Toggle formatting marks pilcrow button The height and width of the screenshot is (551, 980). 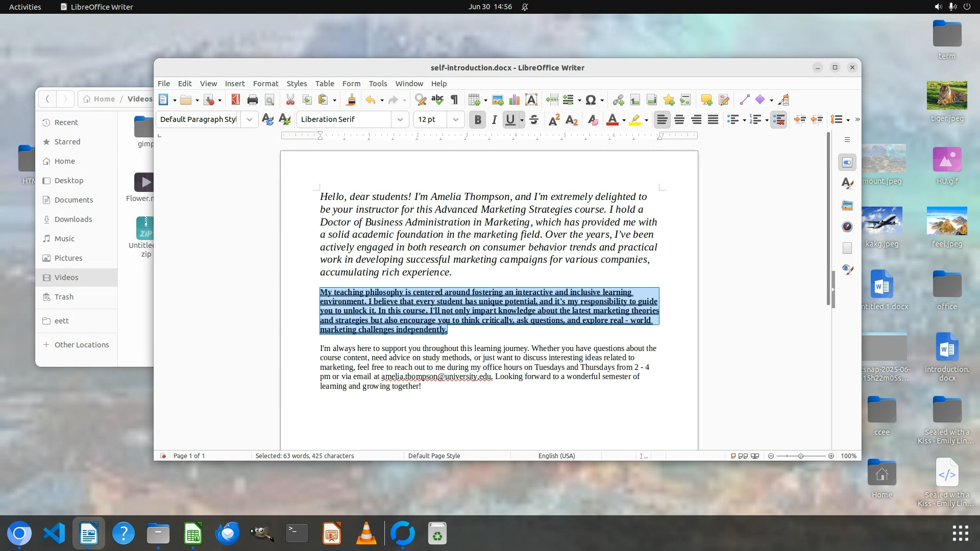coord(454,100)
